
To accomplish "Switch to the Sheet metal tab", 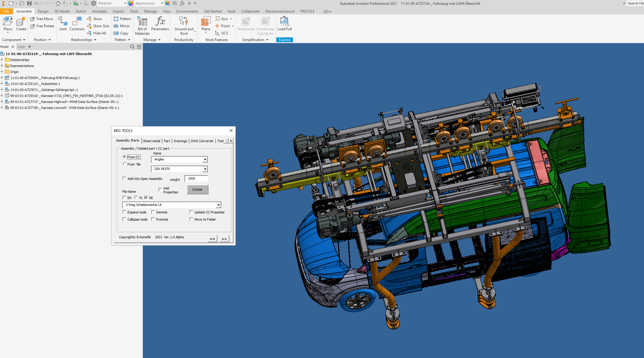I will pos(151,141).
